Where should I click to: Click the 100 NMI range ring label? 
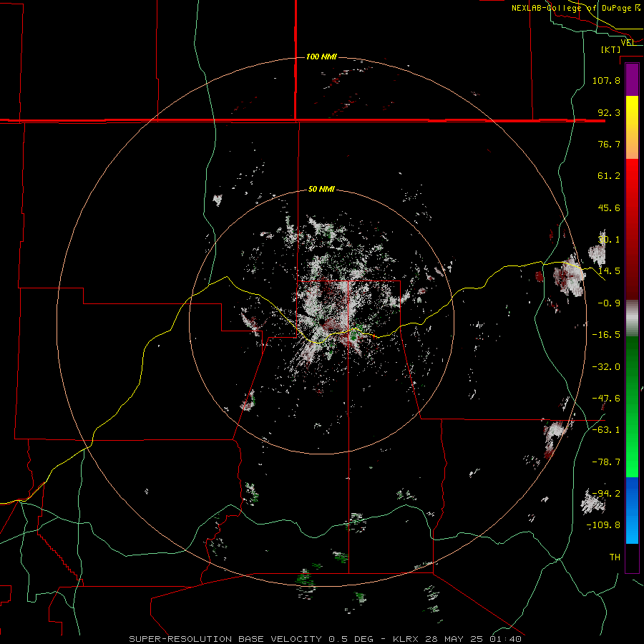pyautogui.click(x=321, y=57)
